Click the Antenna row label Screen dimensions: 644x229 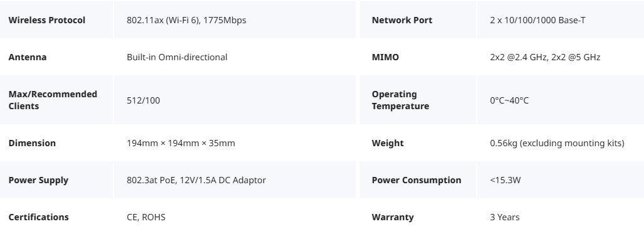[x=28, y=57]
